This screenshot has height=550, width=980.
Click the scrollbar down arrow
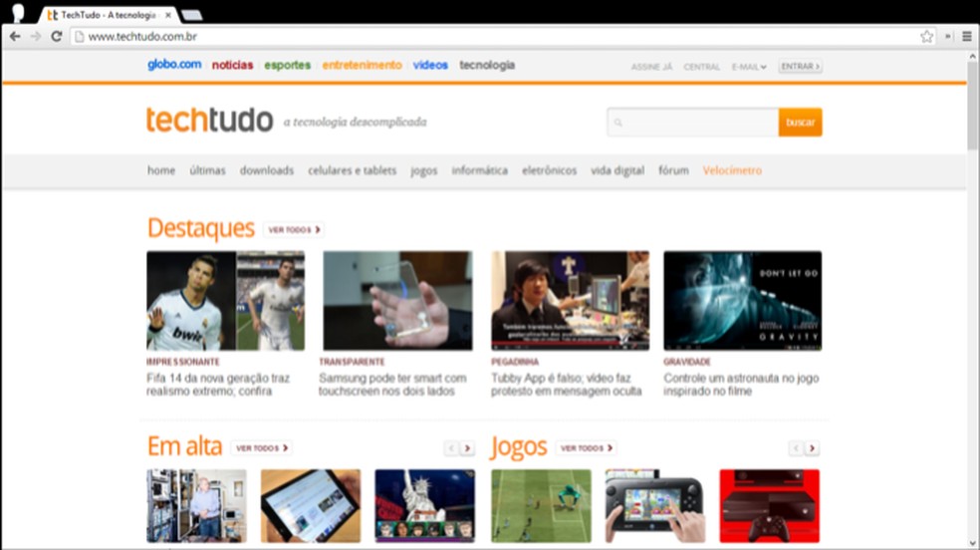click(972, 543)
